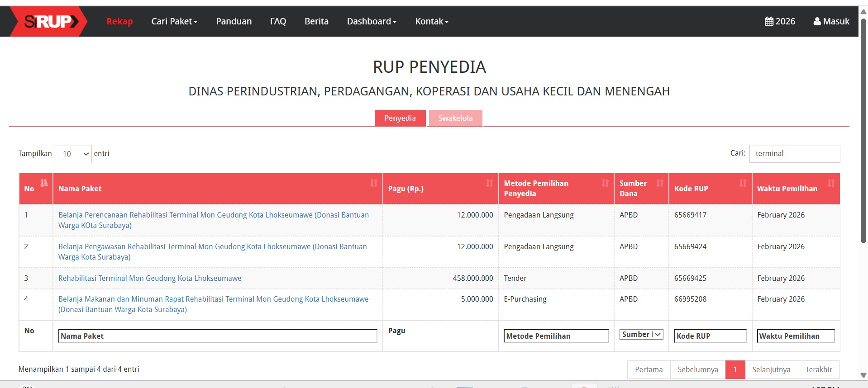Click the Kode RUP filter field

click(710, 336)
